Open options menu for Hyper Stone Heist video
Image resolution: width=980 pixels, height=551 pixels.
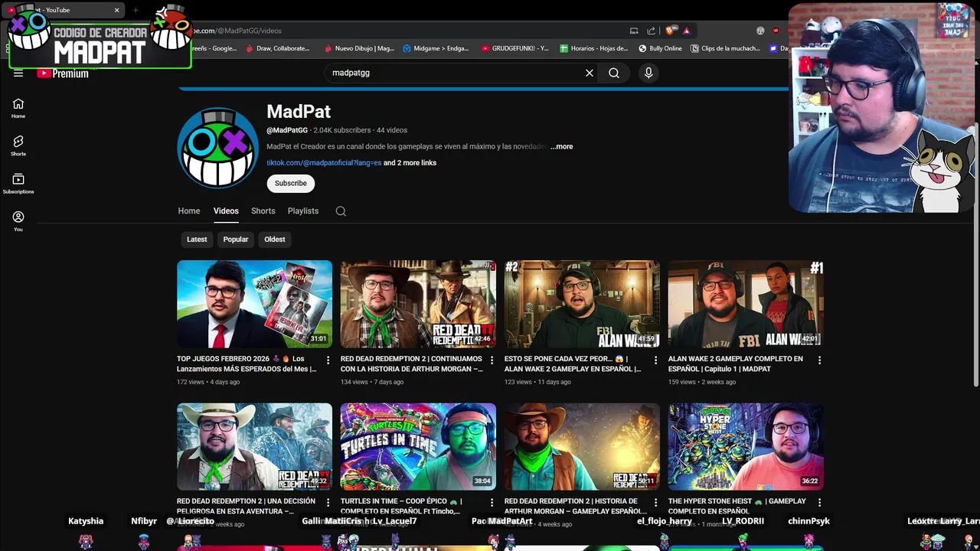coord(820,502)
